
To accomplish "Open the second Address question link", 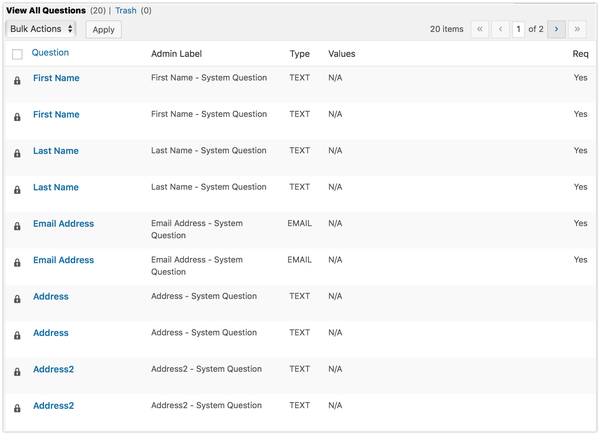I will (51, 333).
